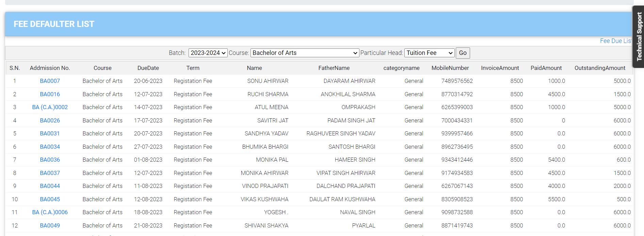
Task: Click the FEE DEFAULTER LIST heading
Action: (54, 24)
